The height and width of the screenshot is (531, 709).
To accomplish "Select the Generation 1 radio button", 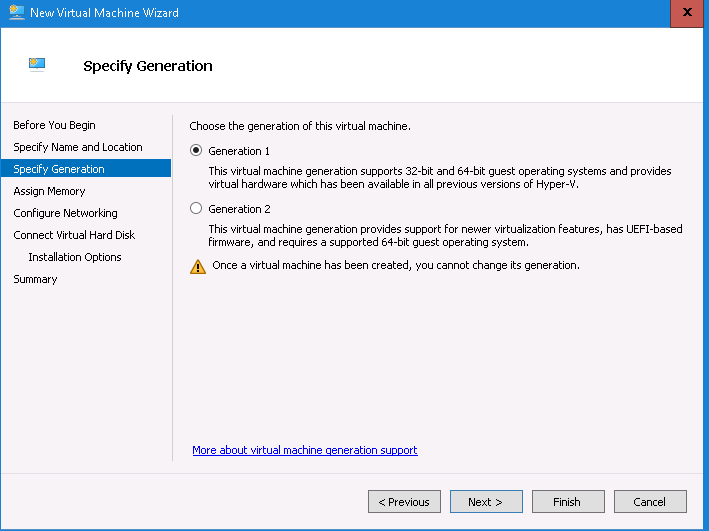I will tap(196, 151).
